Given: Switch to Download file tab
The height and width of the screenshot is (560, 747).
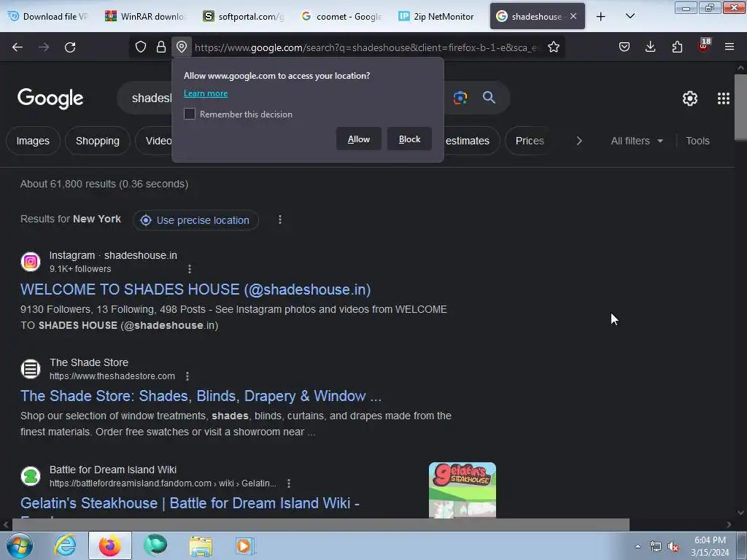Looking at the screenshot, I should pos(49,17).
